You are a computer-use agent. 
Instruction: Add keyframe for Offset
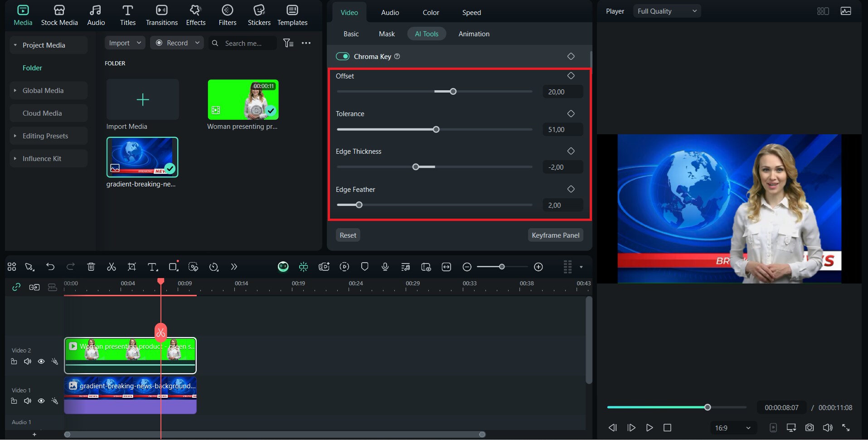571,76
